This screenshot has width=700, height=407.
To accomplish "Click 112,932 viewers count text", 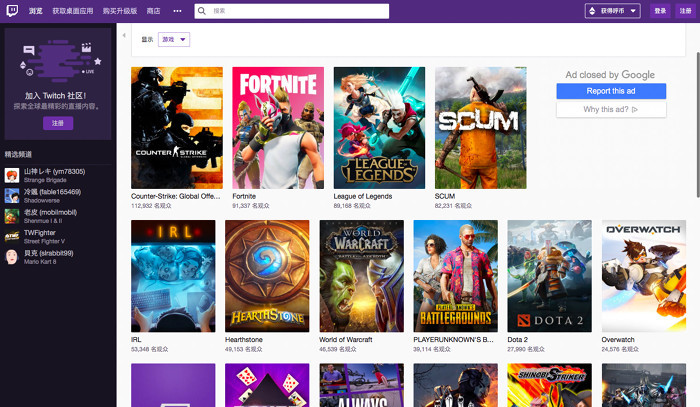I will pyautogui.click(x=151, y=206).
